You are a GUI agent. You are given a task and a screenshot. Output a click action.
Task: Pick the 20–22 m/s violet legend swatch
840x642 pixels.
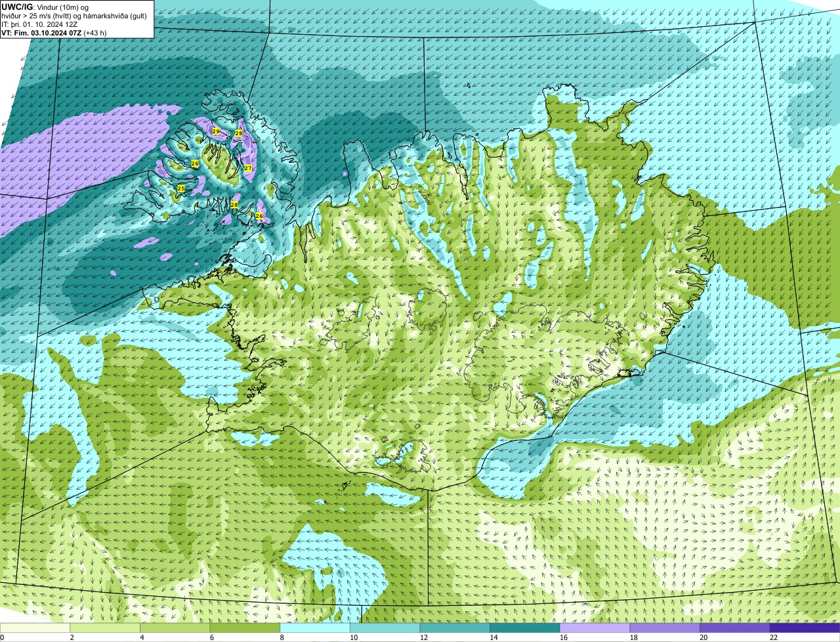pyautogui.click(x=735, y=628)
